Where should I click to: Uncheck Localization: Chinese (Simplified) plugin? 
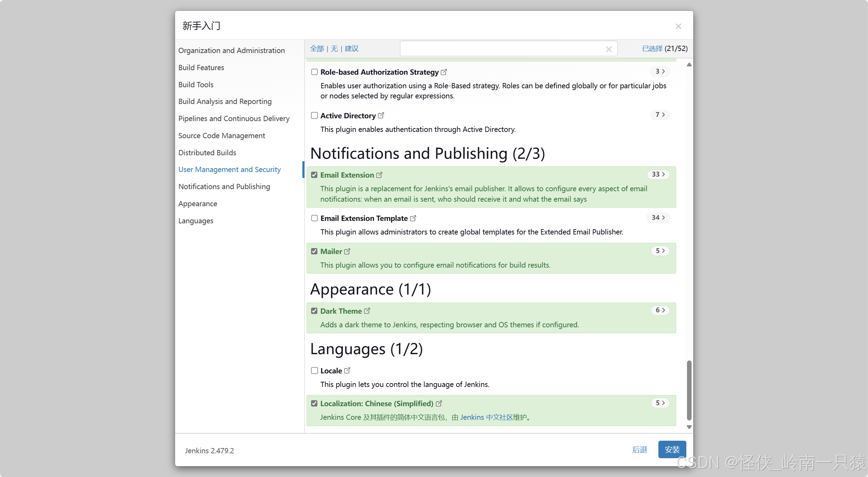pos(314,403)
